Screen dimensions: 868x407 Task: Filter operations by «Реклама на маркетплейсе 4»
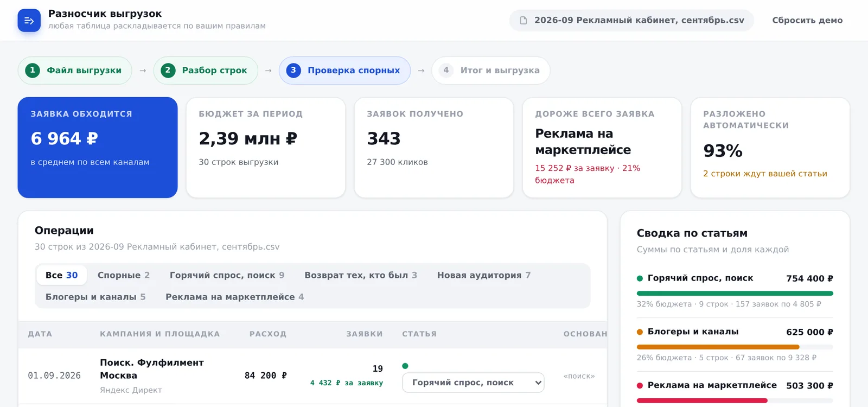point(235,297)
